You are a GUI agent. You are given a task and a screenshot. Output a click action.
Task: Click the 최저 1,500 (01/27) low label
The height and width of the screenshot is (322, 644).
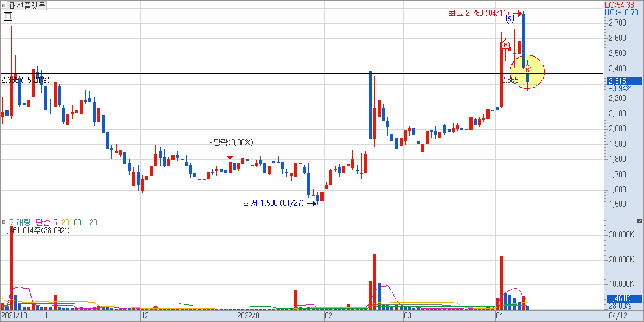(274, 203)
